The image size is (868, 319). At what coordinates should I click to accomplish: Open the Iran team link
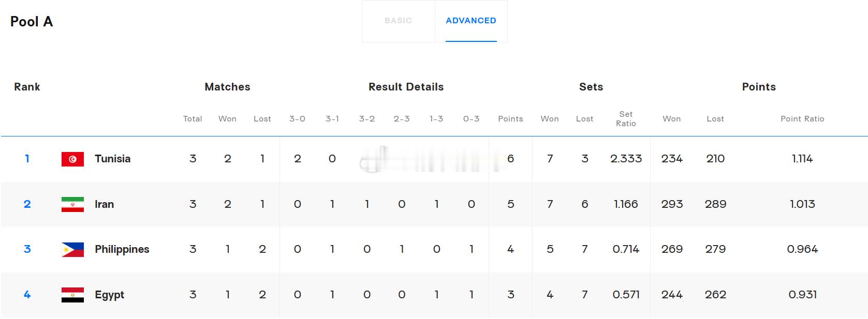click(x=104, y=204)
